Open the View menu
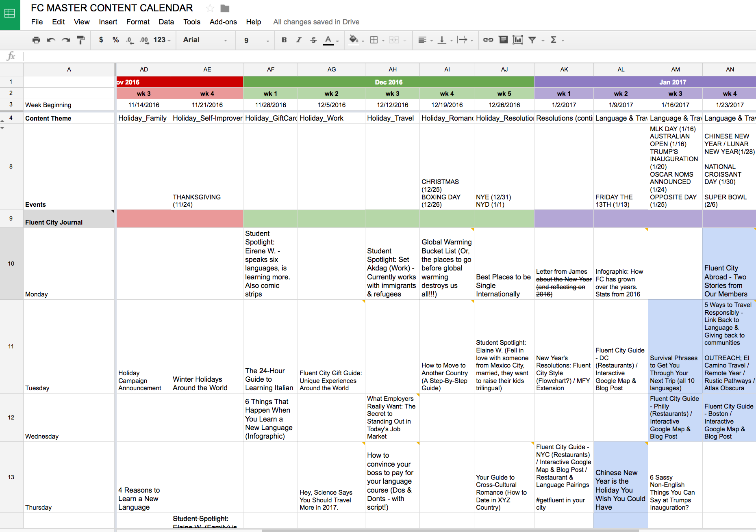This screenshot has height=532, width=756. coord(82,22)
